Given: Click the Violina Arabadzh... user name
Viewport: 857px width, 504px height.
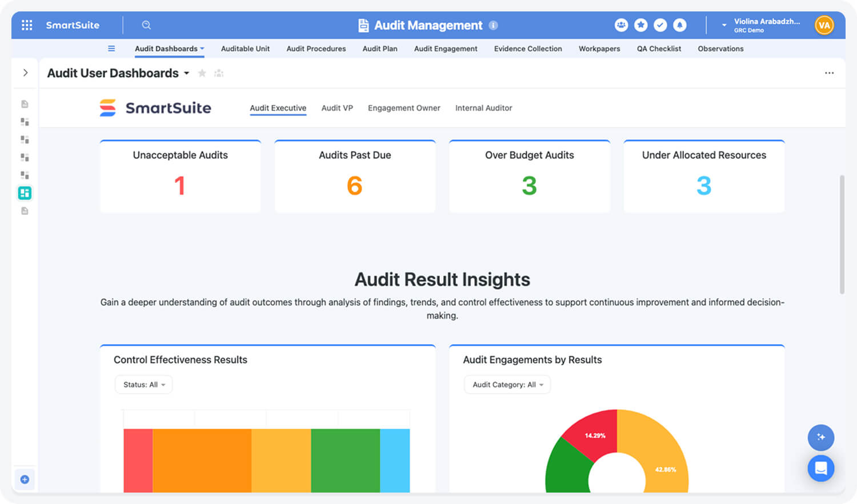Looking at the screenshot, I should 767,22.
